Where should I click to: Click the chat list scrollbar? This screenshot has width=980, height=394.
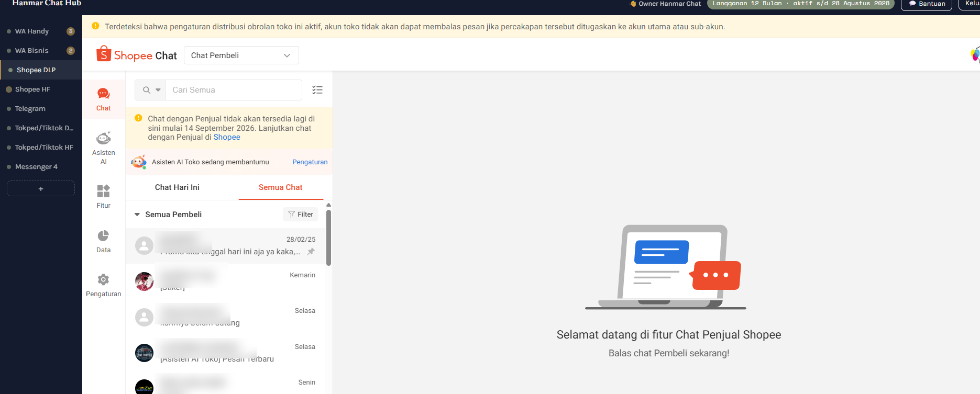point(328,238)
